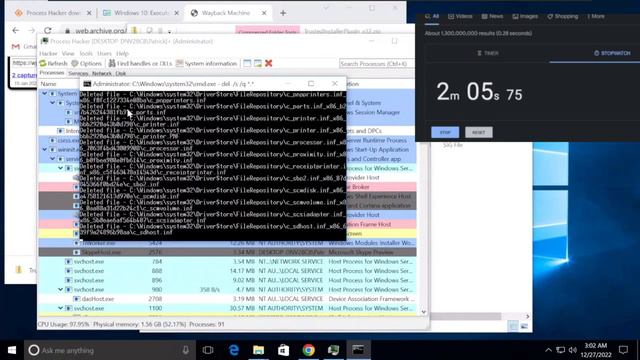Open the Tools menu in Process Hacker
This screenshot has width=640, height=360.
86,53
